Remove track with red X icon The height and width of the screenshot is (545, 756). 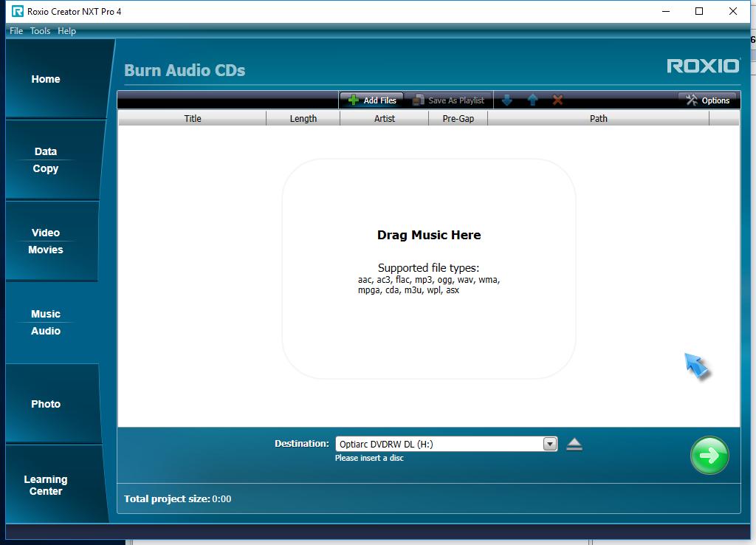(x=558, y=100)
